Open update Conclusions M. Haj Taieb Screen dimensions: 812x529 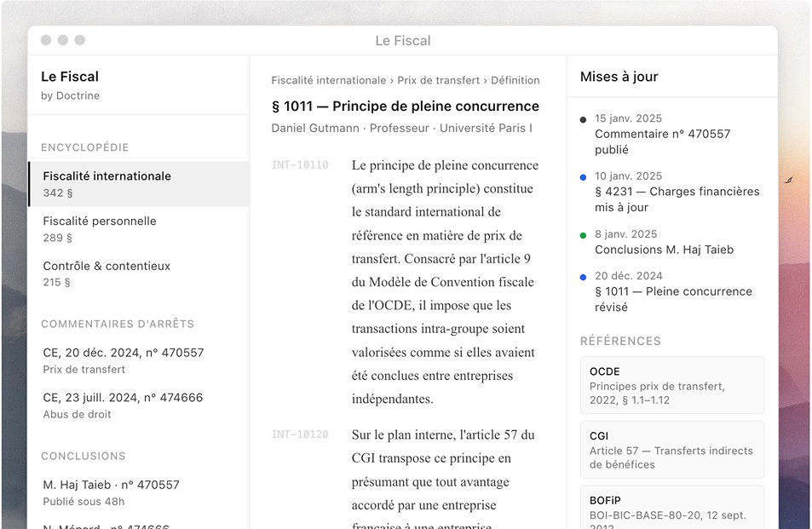(672, 242)
